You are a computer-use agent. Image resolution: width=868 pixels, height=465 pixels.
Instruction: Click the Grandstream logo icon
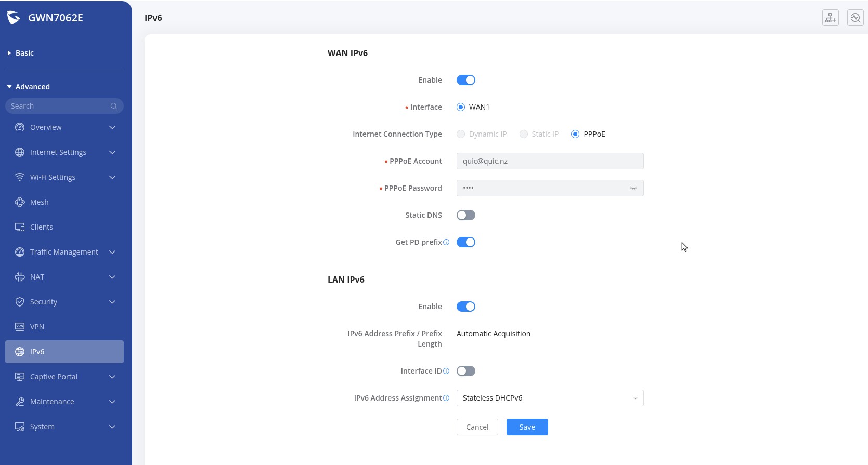14,18
